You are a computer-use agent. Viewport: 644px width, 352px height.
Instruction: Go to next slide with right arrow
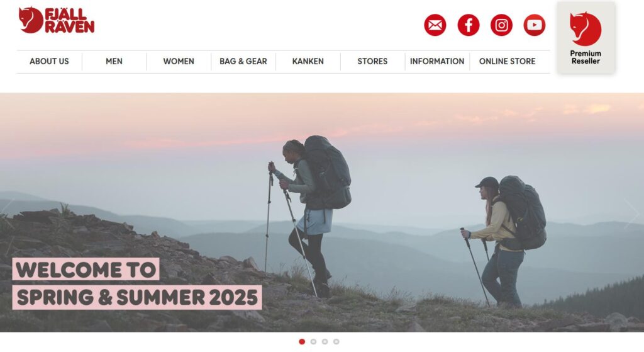tap(633, 213)
